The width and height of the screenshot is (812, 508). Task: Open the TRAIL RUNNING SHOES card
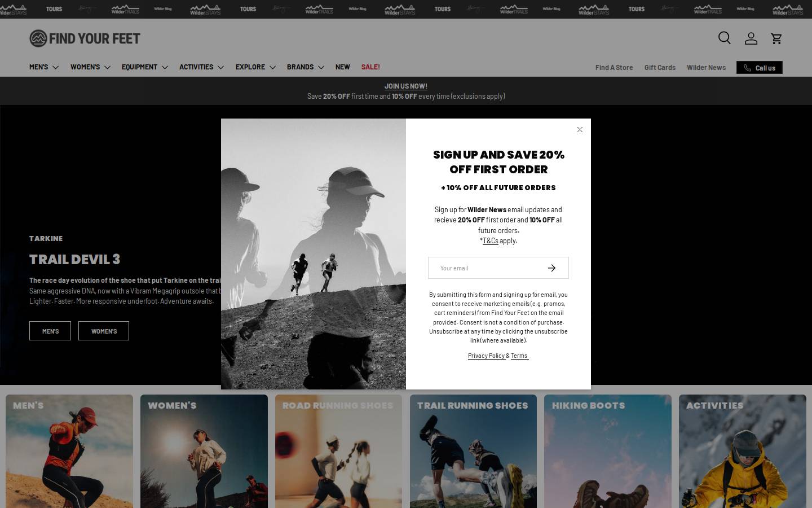(x=473, y=451)
